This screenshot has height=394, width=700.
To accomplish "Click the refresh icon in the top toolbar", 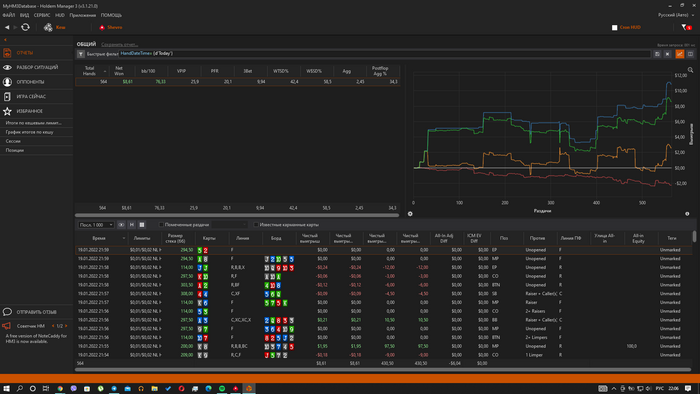I will [x=25, y=27].
